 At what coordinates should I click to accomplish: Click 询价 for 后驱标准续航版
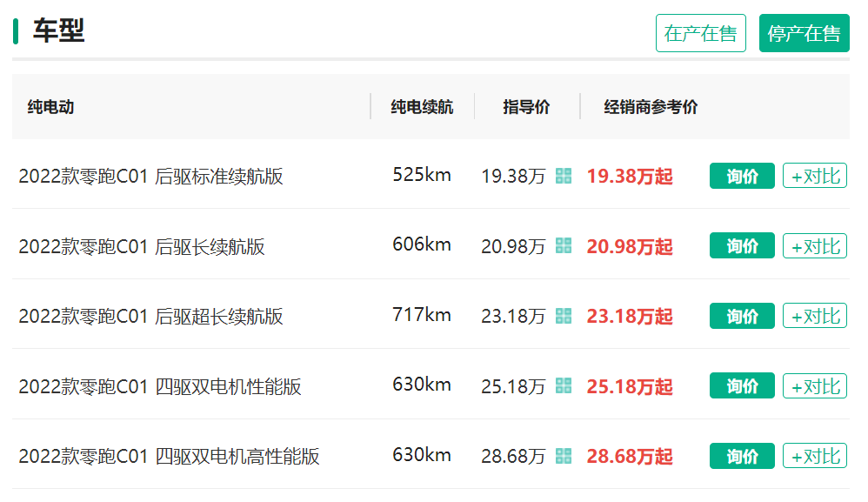click(x=742, y=176)
